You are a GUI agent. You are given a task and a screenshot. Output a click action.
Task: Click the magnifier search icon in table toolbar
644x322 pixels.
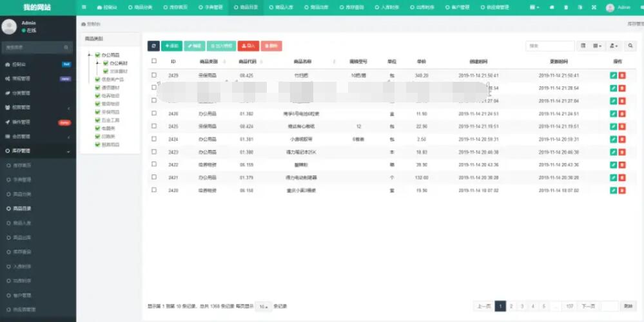tap(630, 46)
